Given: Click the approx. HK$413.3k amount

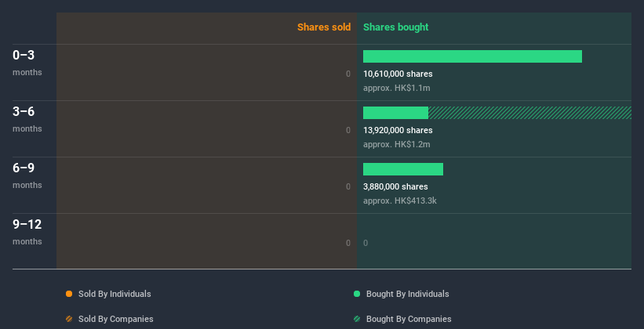Looking at the screenshot, I should click(x=399, y=201).
